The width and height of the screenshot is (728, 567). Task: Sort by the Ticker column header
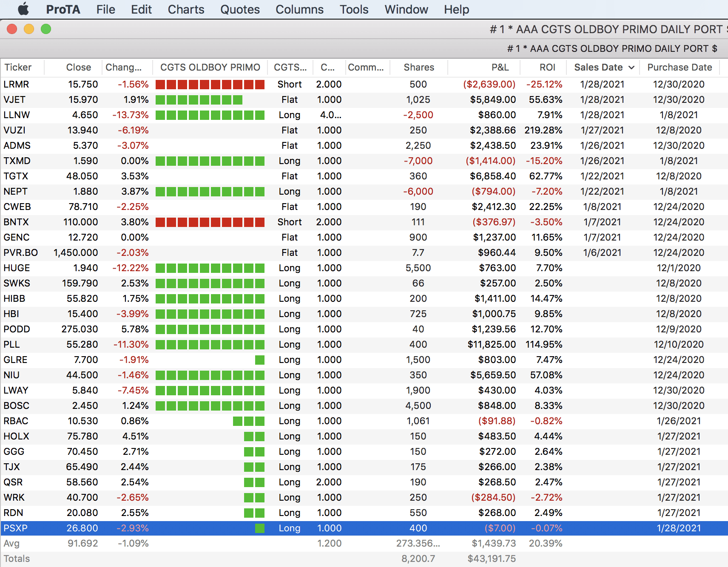click(18, 67)
